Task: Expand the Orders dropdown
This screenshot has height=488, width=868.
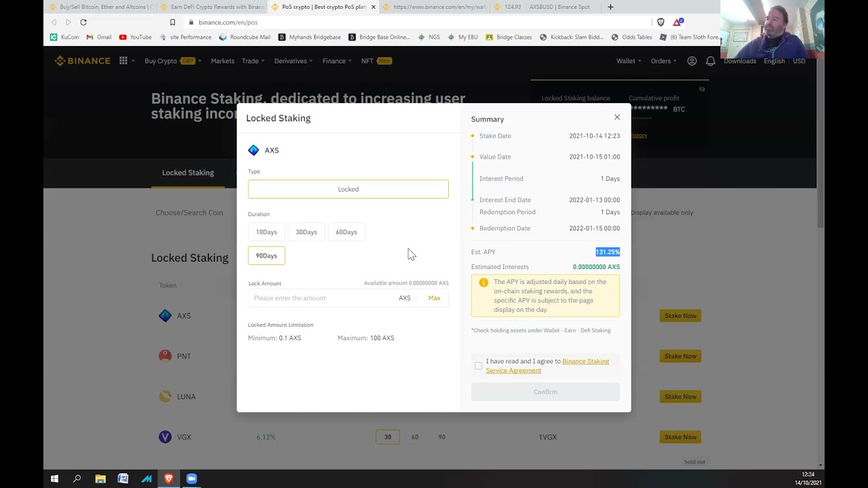Action: click(x=664, y=61)
